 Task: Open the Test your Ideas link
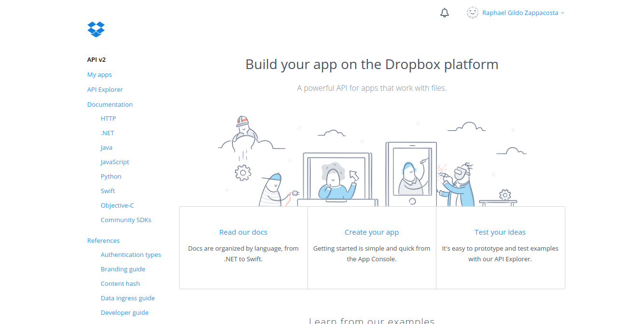tap(500, 232)
